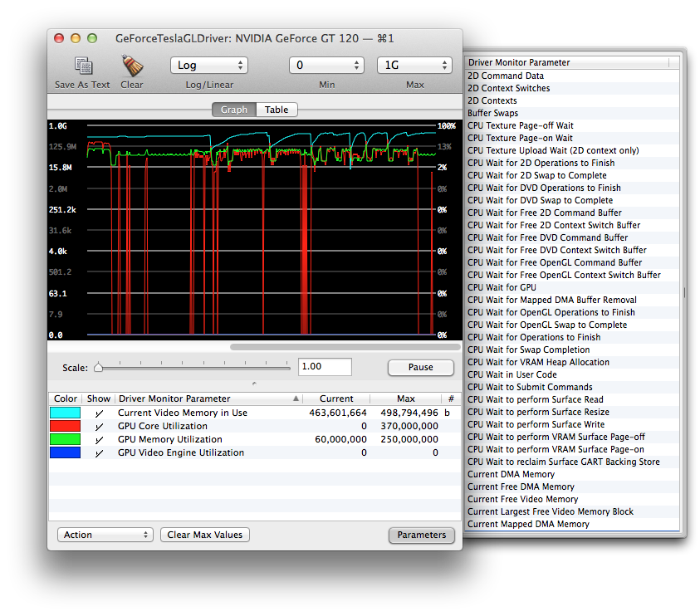Select CPU Texture Upload Wait (2D context only)
The image size is (700, 616).
572,151
